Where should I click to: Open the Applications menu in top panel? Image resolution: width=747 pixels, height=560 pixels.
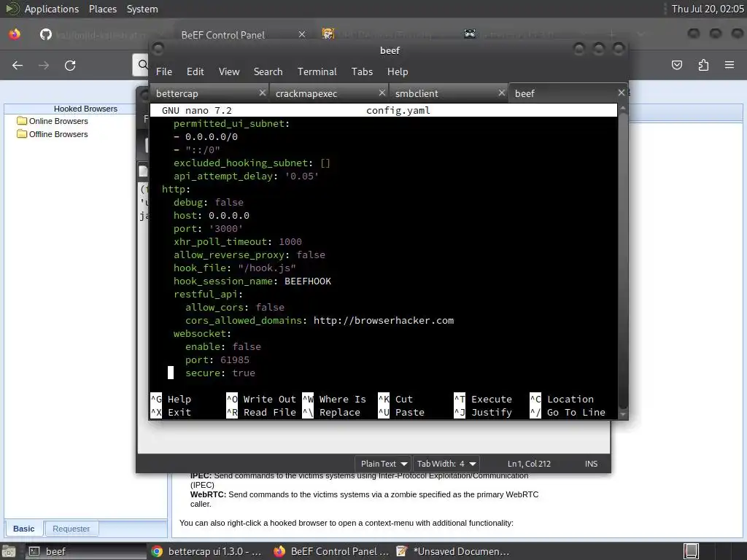pos(52,9)
